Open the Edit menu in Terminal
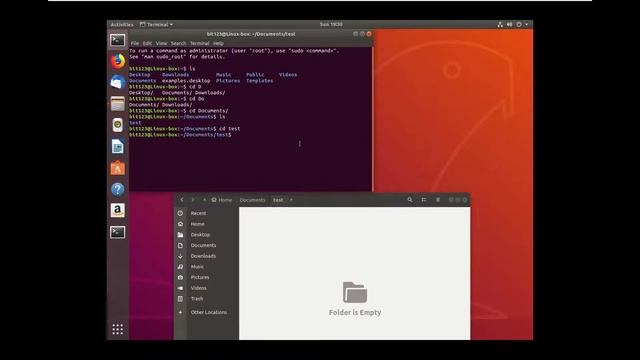 click(147, 43)
